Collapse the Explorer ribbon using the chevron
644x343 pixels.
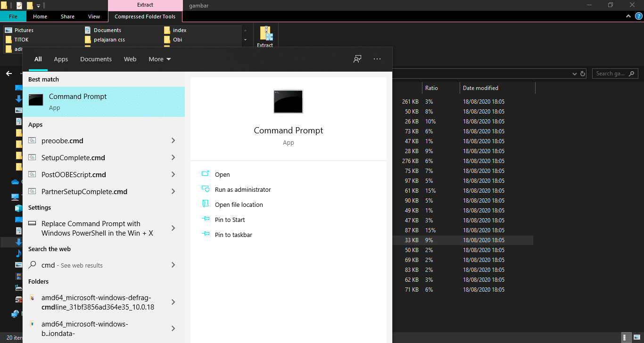click(x=628, y=16)
